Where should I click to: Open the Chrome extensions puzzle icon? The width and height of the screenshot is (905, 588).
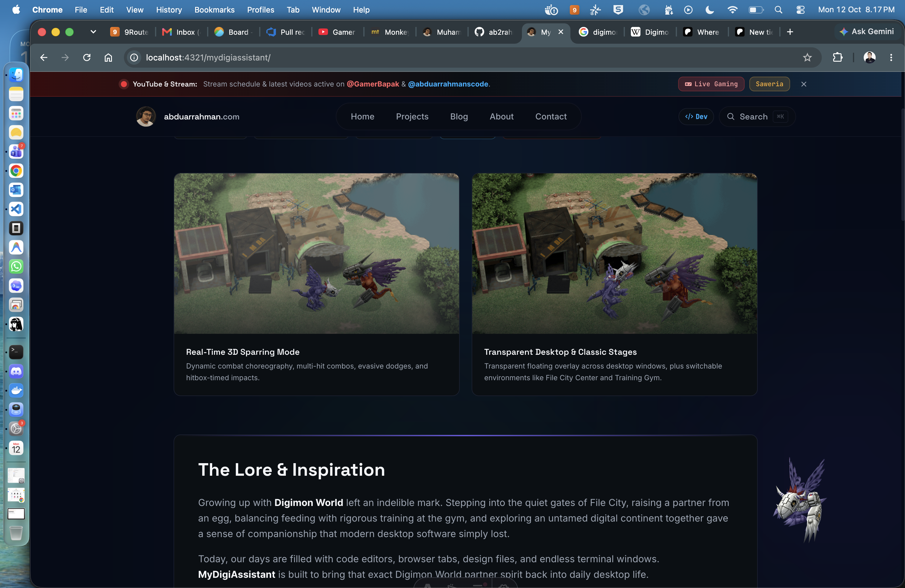(x=837, y=57)
